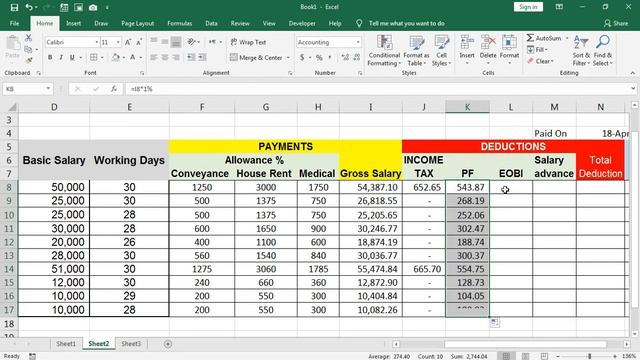
Task: Click the Sign in button
Action: [x=528, y=7]
